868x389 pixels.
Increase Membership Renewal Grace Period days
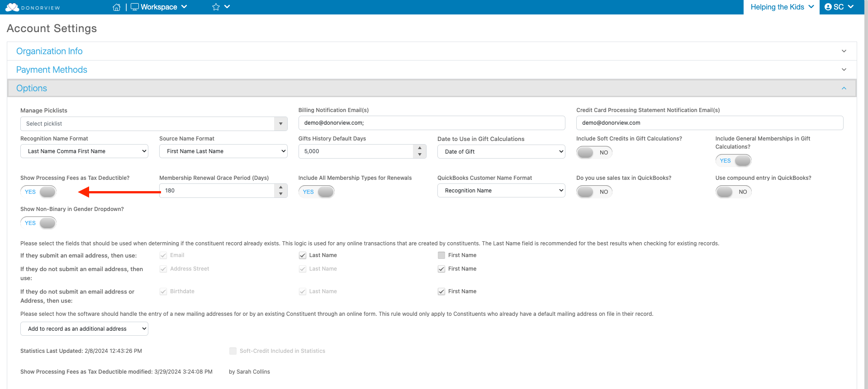(x=281, y=187)
